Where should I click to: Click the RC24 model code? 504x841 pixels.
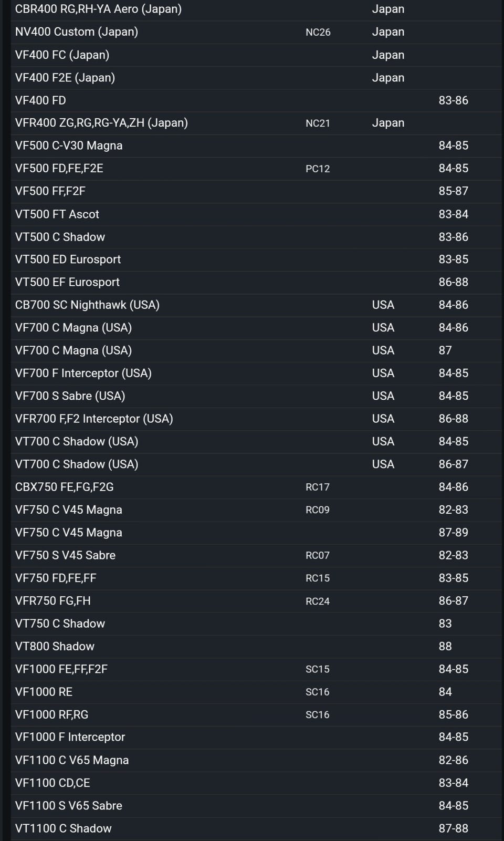tap(317, 601)
